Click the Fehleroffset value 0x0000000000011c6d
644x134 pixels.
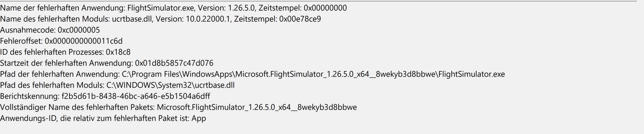pyautogui.click(x=84, y=41)
